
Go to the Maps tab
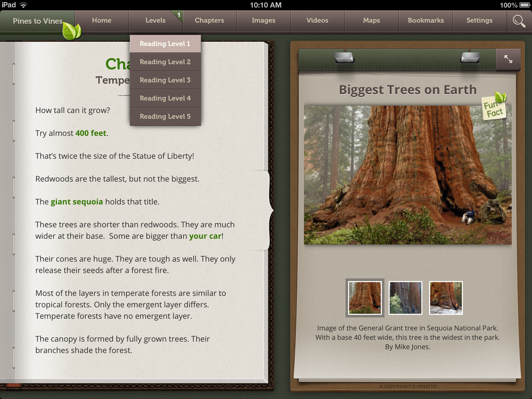(371, 21)
